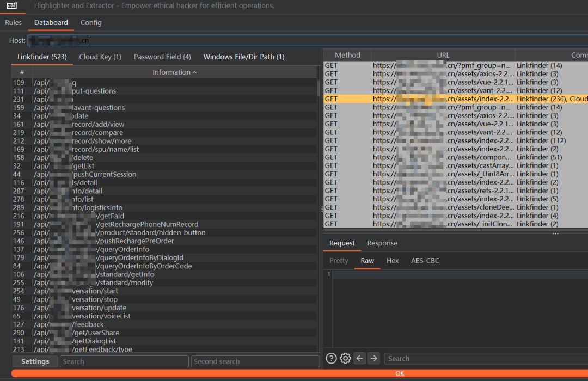Screen dimensions: 588x381
Task: Go back with the left arrow icon
Action: coord(360,359)
